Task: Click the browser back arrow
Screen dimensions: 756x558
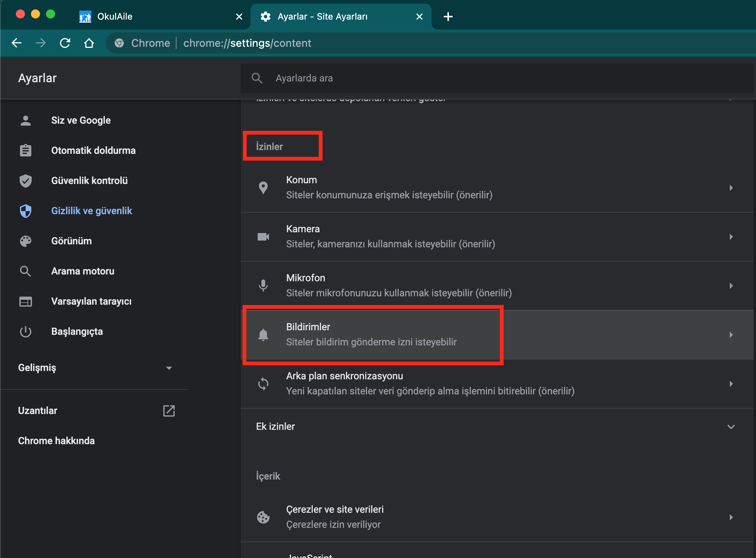Action: tap(17, 43)
